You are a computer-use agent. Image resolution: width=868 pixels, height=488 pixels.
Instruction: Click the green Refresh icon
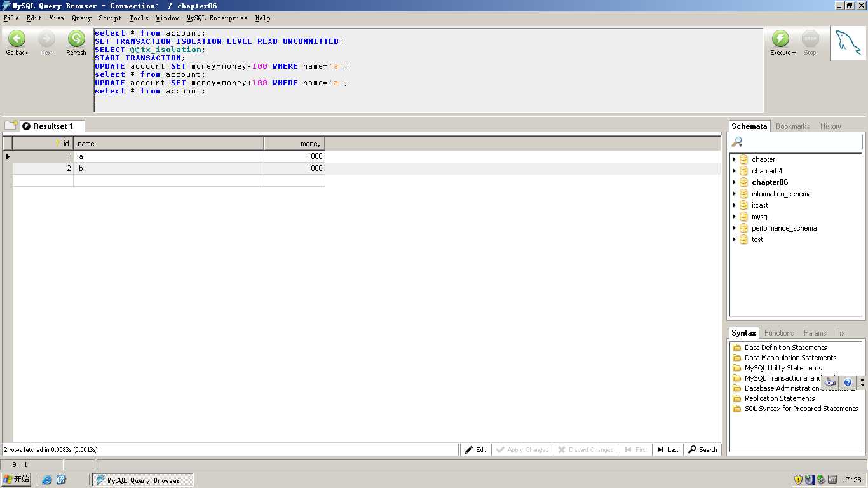click(x=76, y=39)
